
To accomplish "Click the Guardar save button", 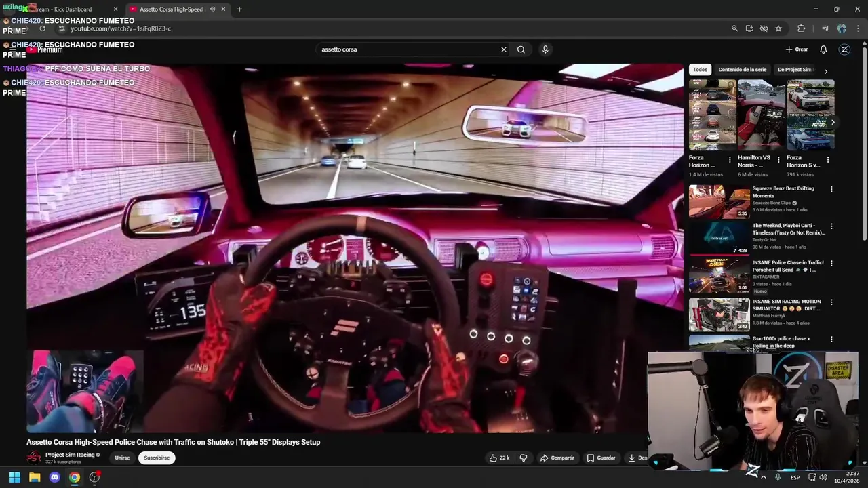I will [601, 457].
